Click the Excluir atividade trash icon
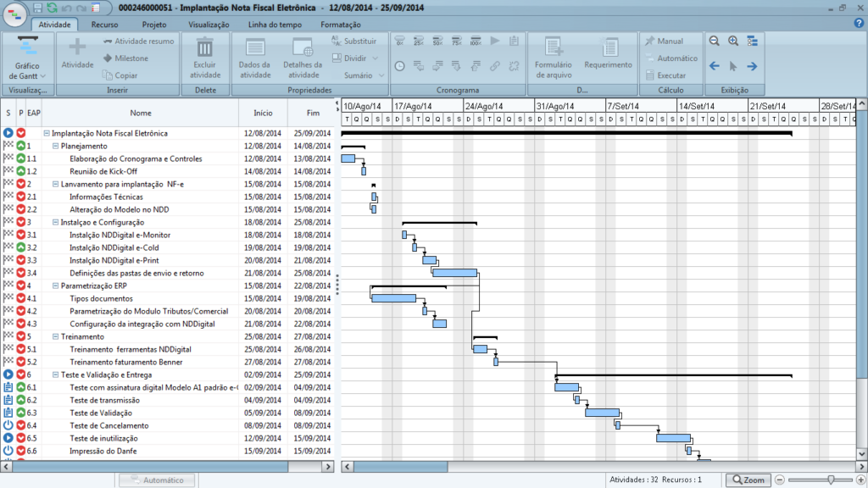This screenshot has width=868, height=488. click(x=205, y=47)
